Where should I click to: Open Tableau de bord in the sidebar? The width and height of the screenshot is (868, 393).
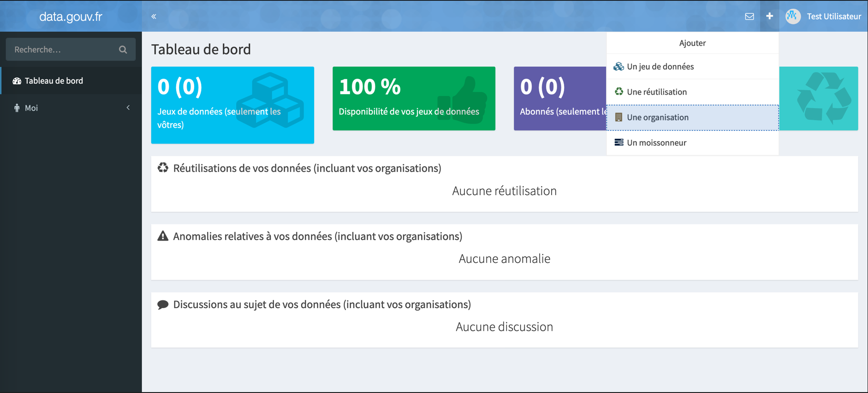click(71, 81)
